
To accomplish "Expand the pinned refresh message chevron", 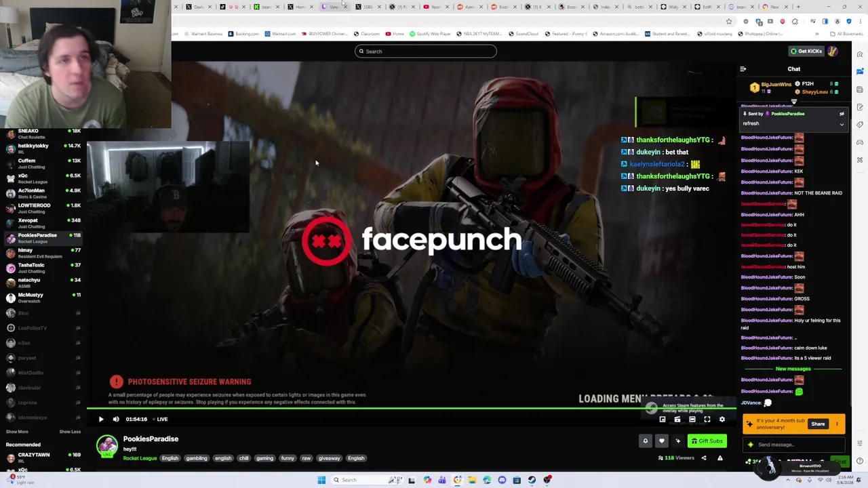I will 842,124.
